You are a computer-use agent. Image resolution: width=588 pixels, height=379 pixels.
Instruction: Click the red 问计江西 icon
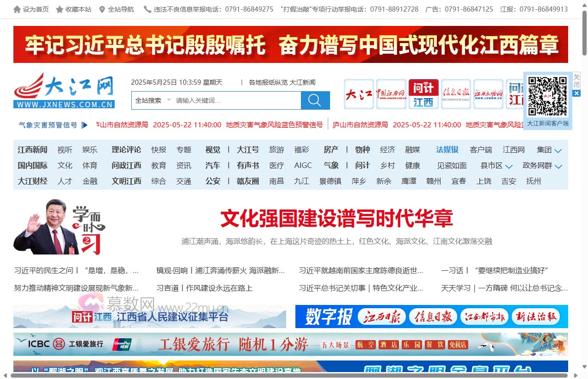click(423, 94)
